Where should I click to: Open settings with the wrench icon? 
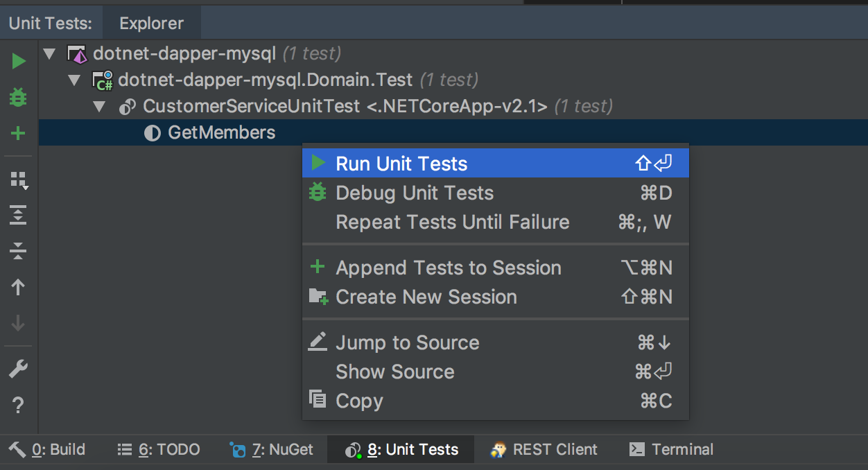(19, 369)
